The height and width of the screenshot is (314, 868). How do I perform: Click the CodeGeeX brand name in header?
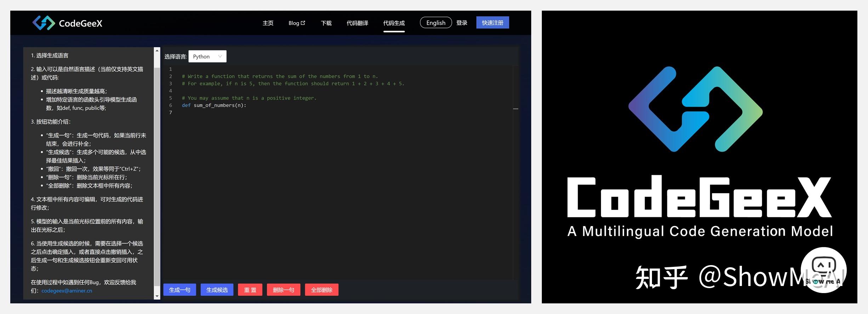click(x=80, y=23)
